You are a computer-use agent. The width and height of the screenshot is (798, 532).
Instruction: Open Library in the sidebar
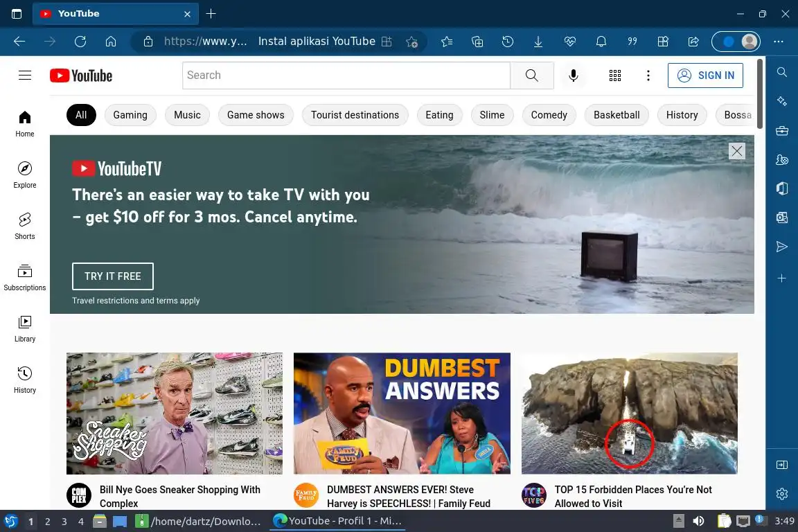point(24,329)
